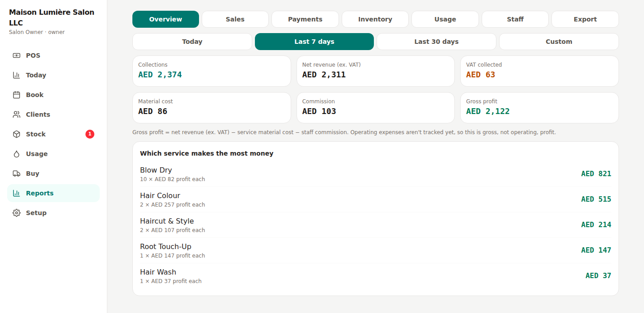Click the Commission AED 103 card
This screenshot has width=644, height=313.
coord(376,108)
